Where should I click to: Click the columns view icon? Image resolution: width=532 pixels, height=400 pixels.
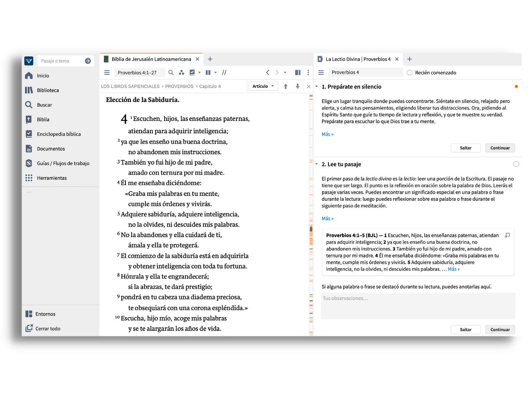click(208, 72)
